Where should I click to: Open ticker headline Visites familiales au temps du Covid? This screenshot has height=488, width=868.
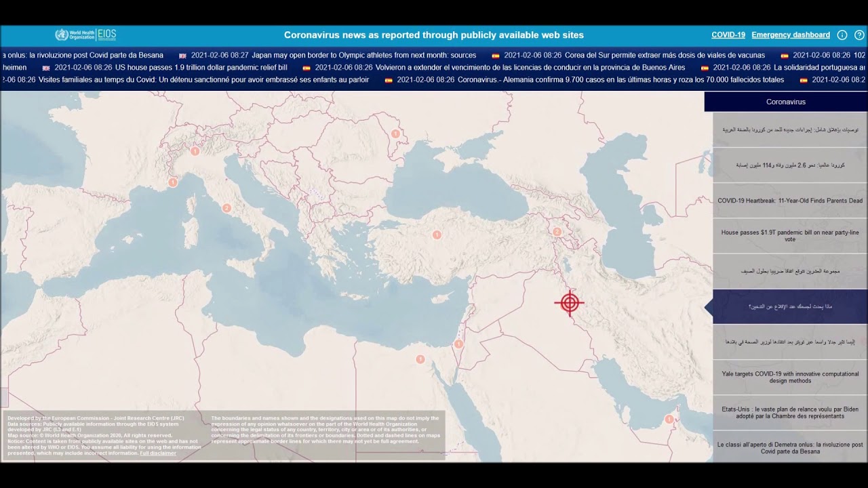204,80
